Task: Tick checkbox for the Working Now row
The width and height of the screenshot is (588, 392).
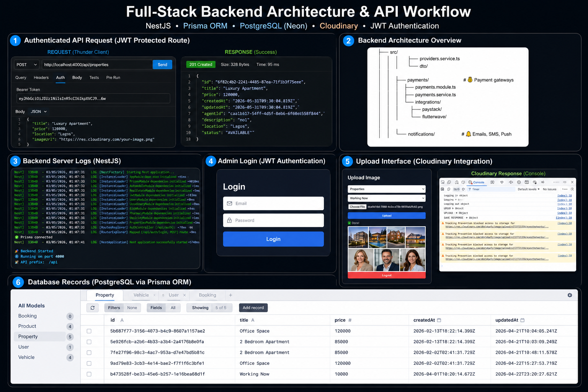Action: click(x=89, y=374)
